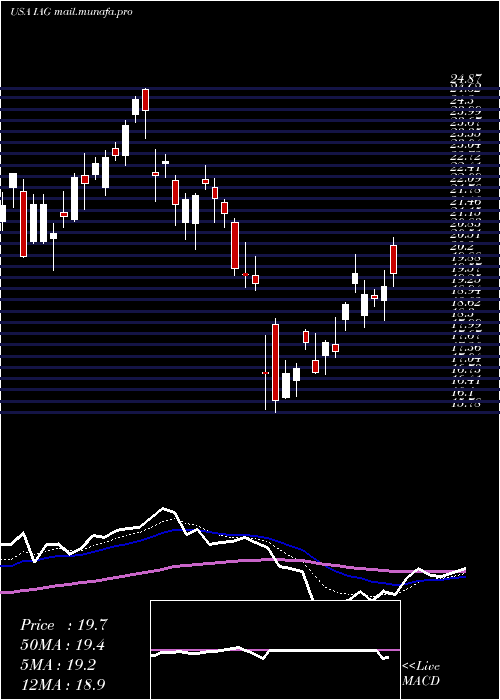
Task: Click the 18.62 price axis label
Action: [466, 304]
